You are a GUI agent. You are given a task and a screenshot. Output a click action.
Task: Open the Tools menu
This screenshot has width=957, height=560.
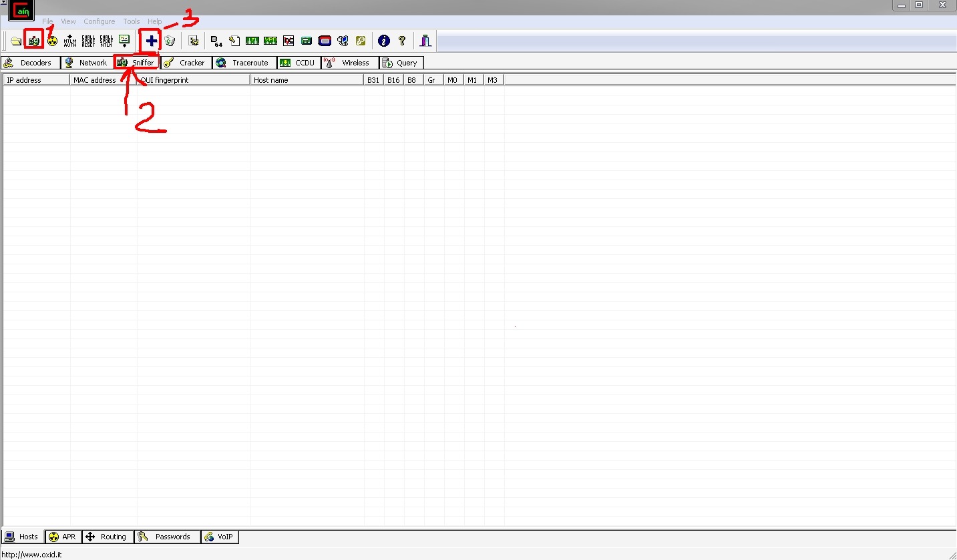pyautogui.click(x=132, y=21)
